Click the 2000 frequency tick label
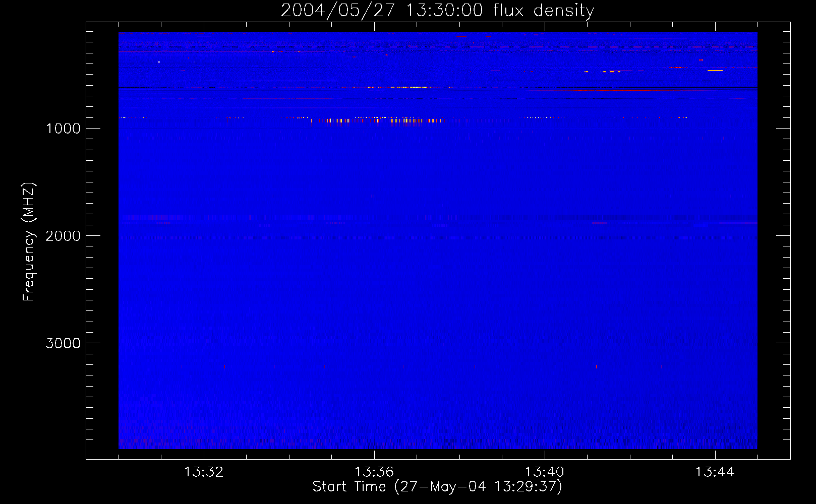816x504 pixels. [63, 236]
